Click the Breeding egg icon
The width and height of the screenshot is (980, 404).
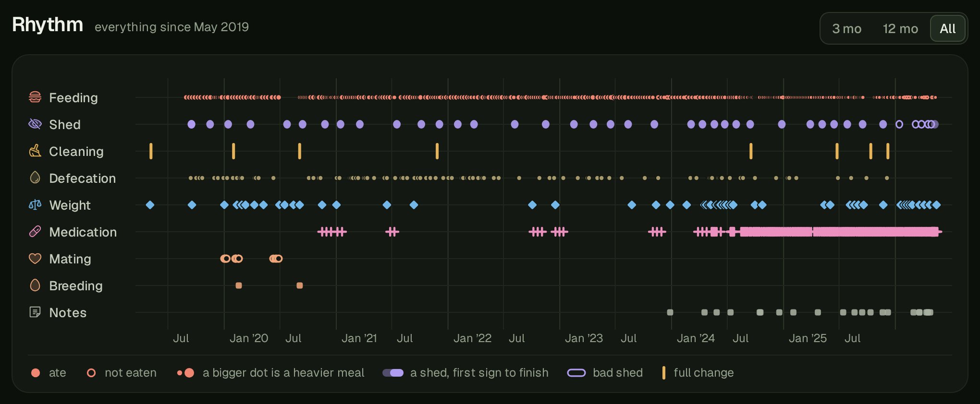click(35, 285)
